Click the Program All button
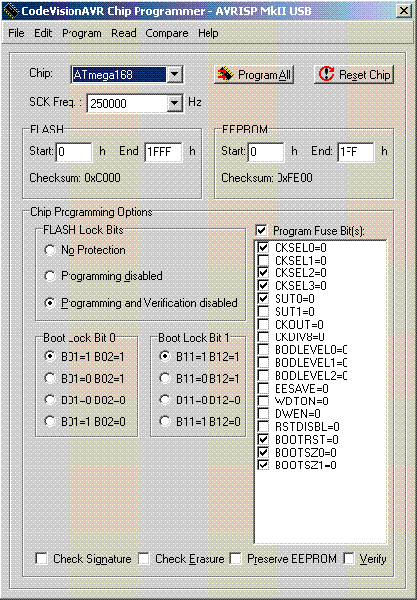 (254, 75)
